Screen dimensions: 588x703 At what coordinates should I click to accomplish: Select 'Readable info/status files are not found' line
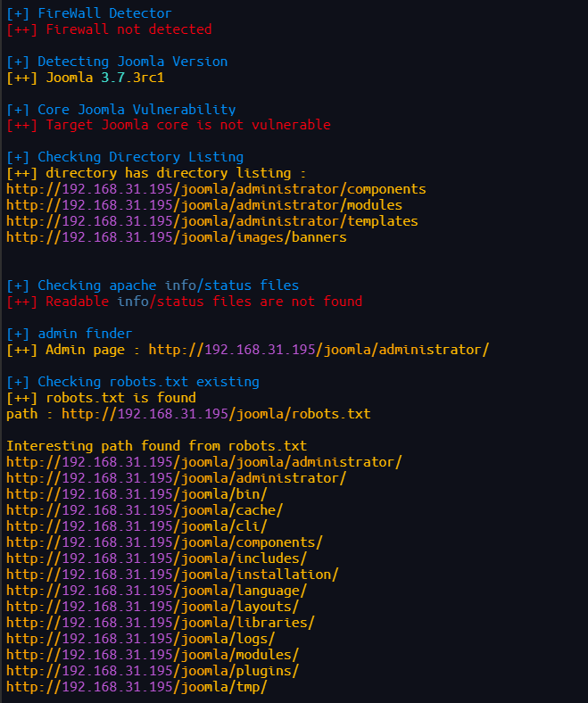(185, 302)
